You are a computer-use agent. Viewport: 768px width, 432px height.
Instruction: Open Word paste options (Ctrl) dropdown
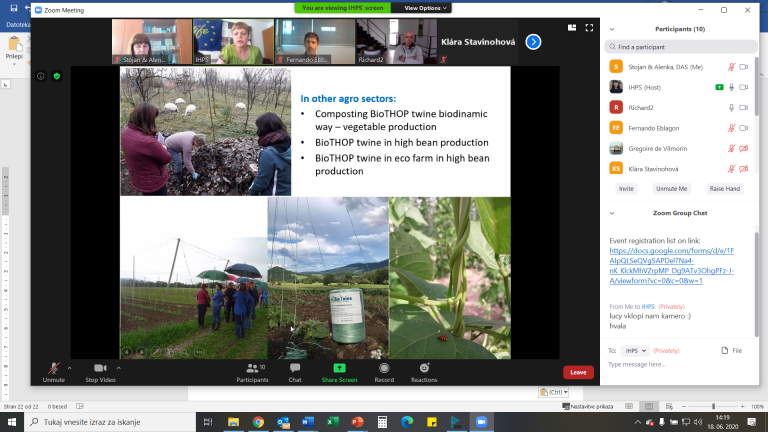(x=553, y=392)
